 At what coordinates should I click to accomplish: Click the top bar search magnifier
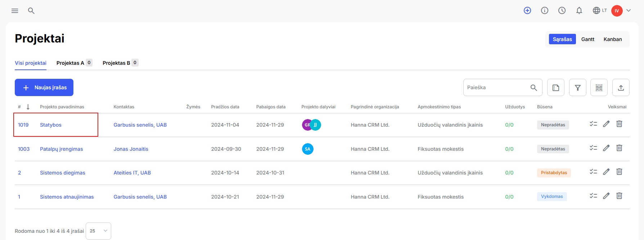[31, 11]
